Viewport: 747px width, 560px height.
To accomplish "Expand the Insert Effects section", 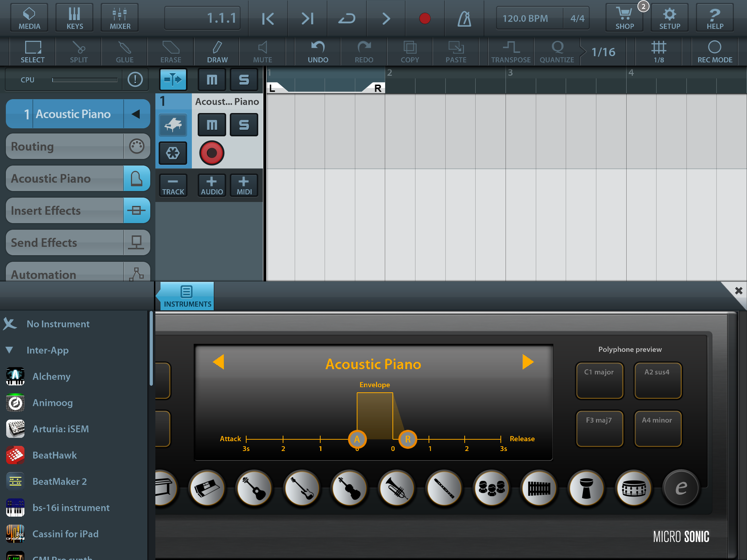I will pyautogui.click(x=78, y=210).
